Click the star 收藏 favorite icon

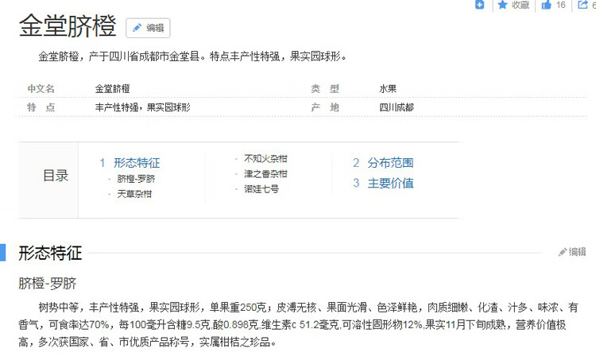pos(502,5)
